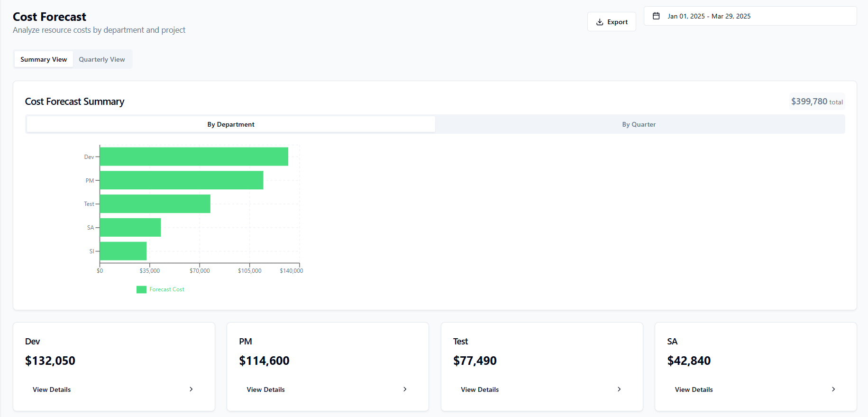Click the $70,000 axis label
The height and width of the screenshot is (417, 868).
200,271
